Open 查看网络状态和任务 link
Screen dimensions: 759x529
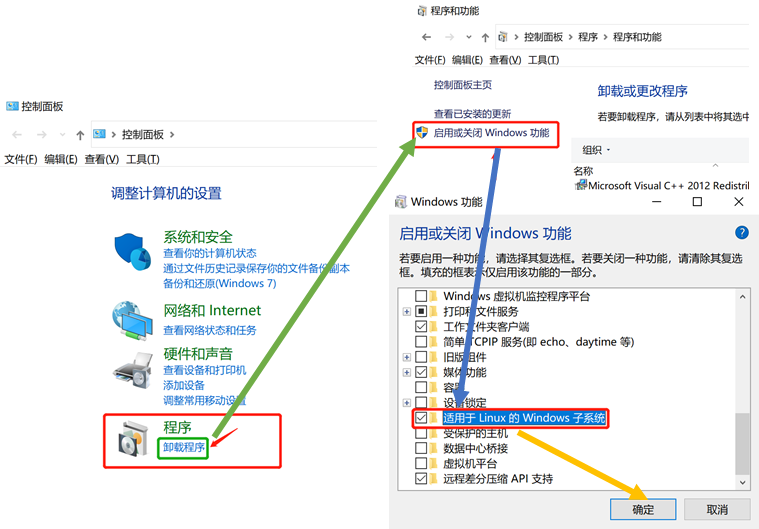210,330
